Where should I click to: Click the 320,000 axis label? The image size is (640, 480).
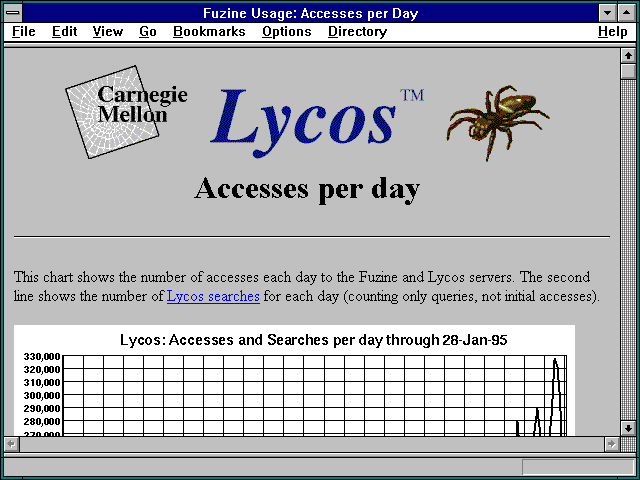coord(42,369)
